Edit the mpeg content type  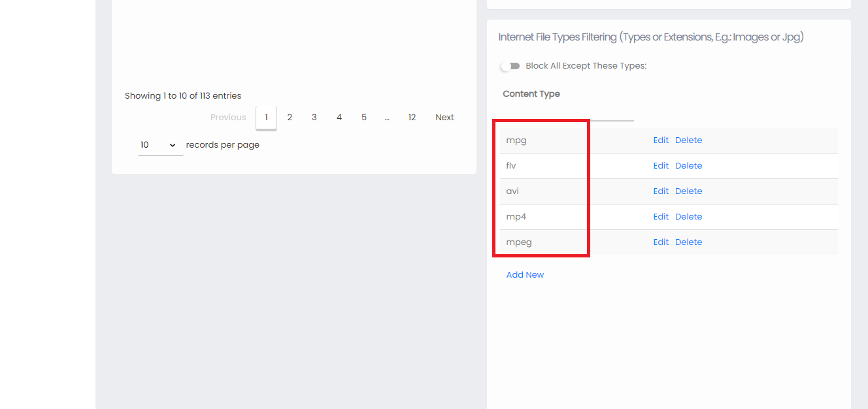click(x=661, y=242)
